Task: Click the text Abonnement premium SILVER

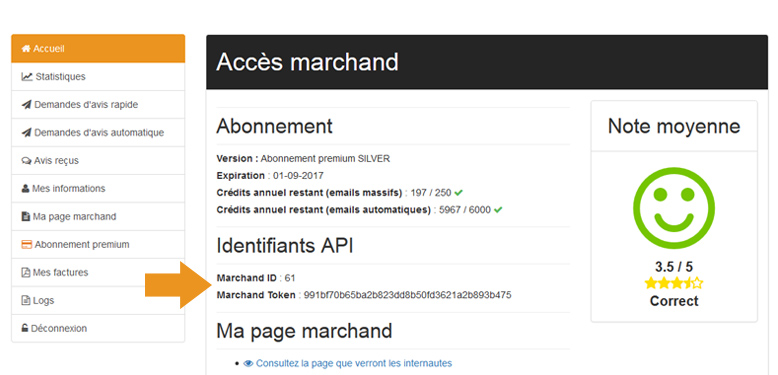Action: (325, 159)
